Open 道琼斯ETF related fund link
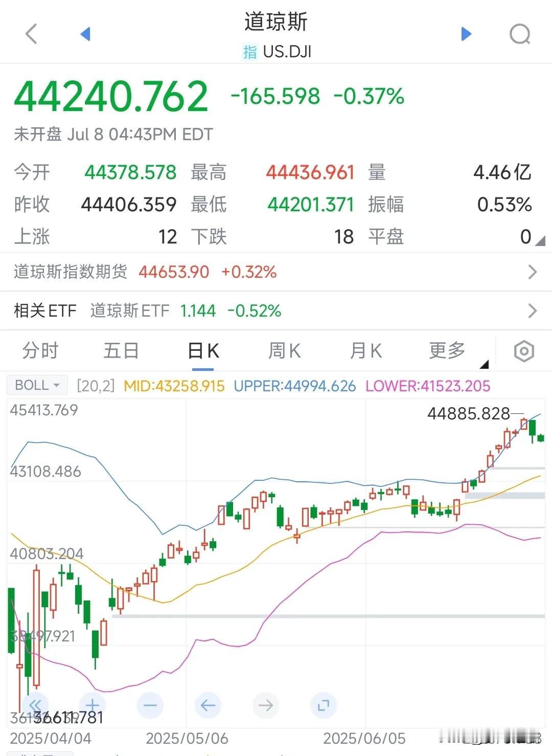The image size is (552, 756). 186,311
